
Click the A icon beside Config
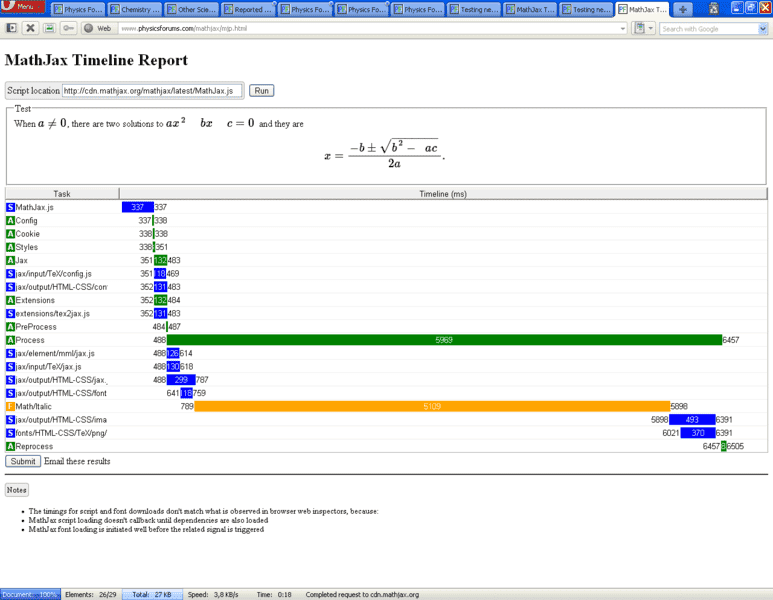coord(10,220)
